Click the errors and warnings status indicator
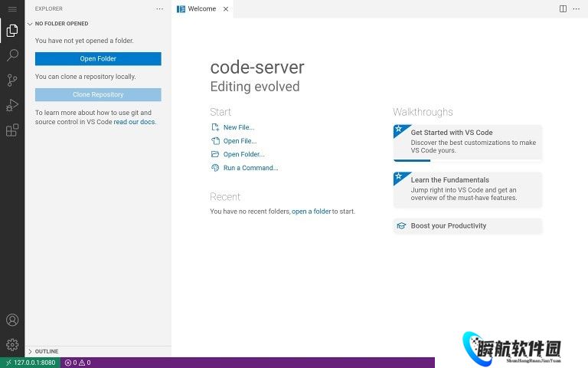 tap(77, 363)
